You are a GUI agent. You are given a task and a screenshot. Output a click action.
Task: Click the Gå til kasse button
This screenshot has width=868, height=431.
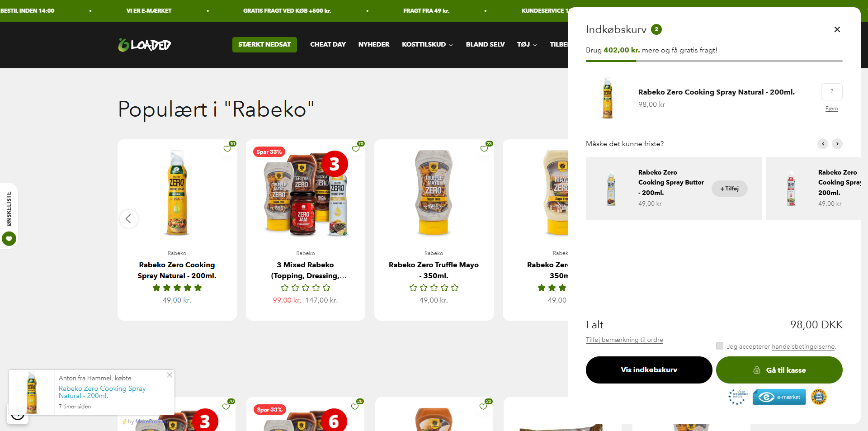779,370
